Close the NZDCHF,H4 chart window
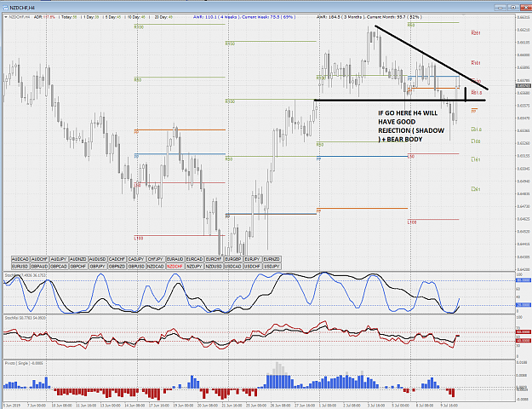The image size is (532, 409). pyautogui.click(x=524, y=7)
